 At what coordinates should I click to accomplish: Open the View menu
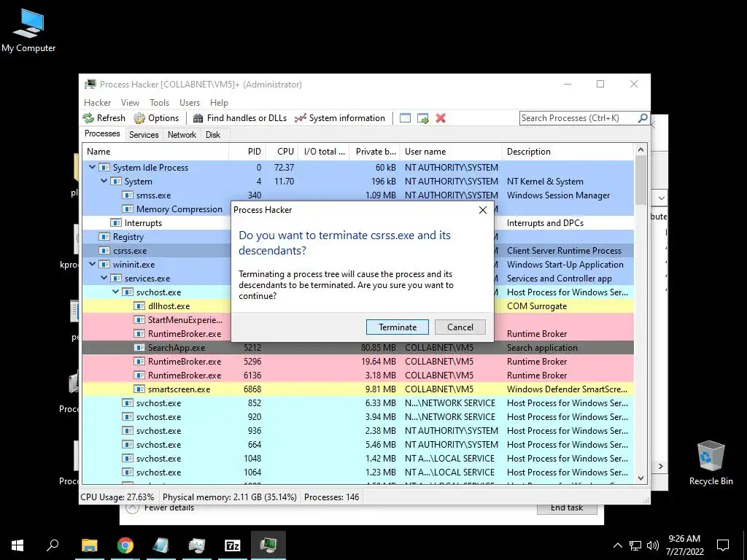click(x=130, y=103)
